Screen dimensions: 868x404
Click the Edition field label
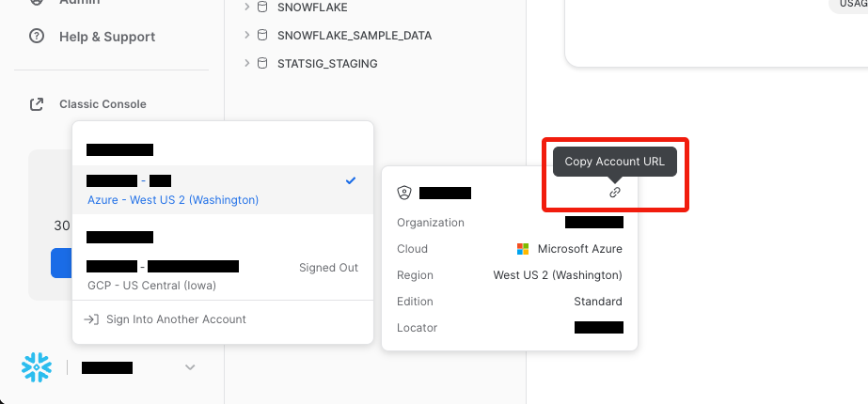point(415,302)
